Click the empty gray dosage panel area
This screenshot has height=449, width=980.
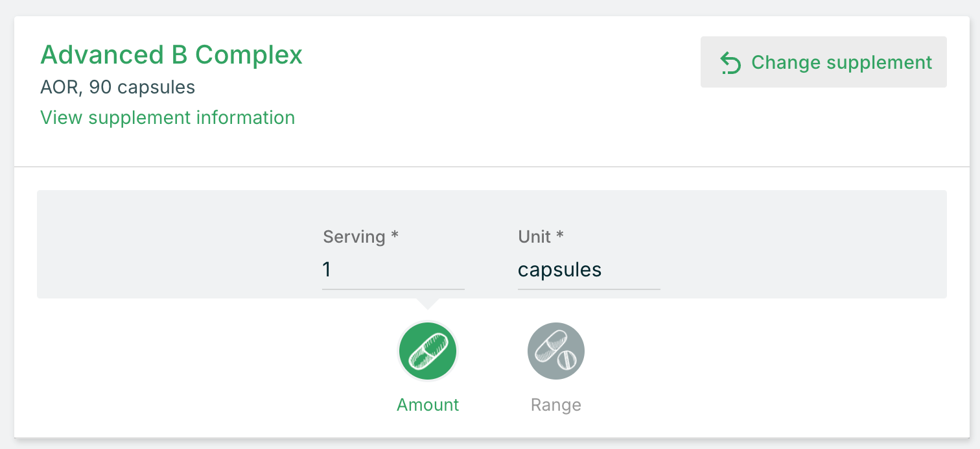click(804, 244)
